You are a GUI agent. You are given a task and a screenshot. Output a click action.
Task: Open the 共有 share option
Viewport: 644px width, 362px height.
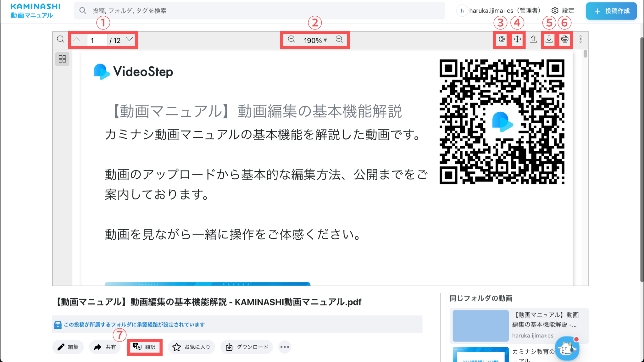click(105, 347)
